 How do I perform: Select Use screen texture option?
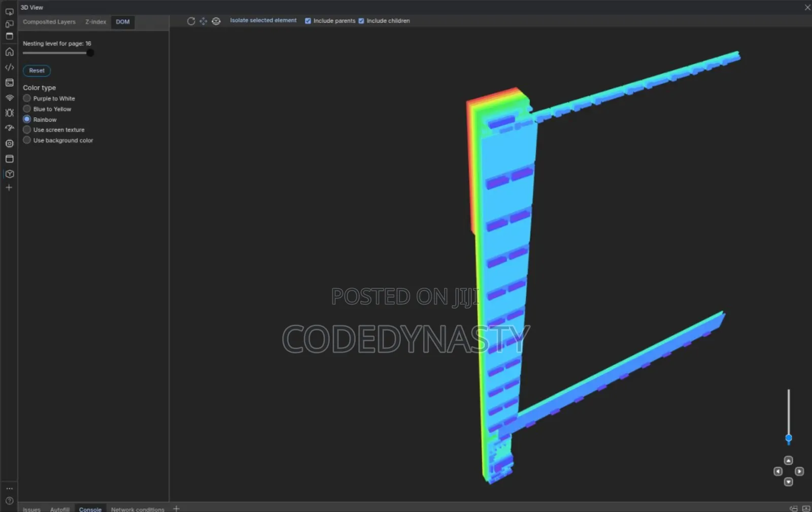(x=54, y=130)
